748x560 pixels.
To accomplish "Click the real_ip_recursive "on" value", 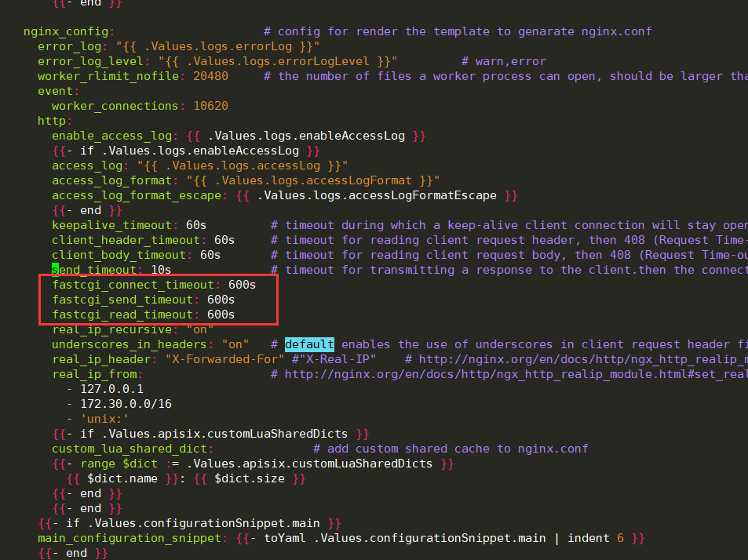I will [199, 329].
